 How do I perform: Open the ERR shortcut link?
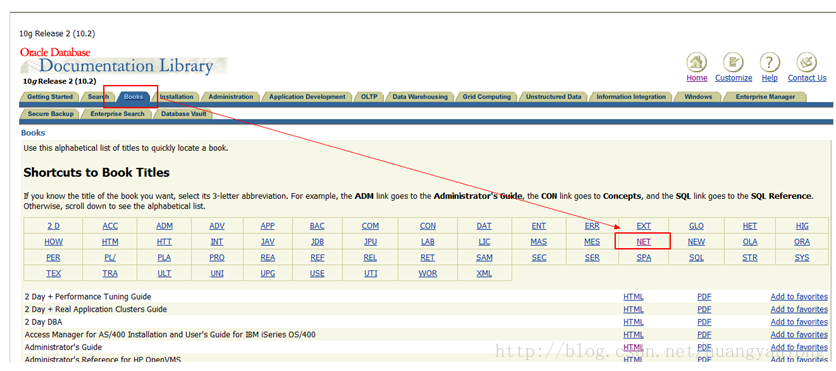click(592, 226)
